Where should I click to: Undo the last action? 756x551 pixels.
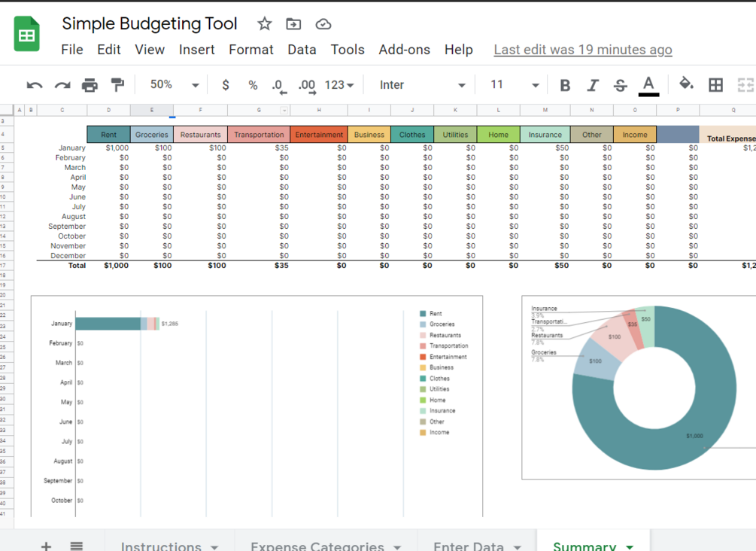[35, 85]
